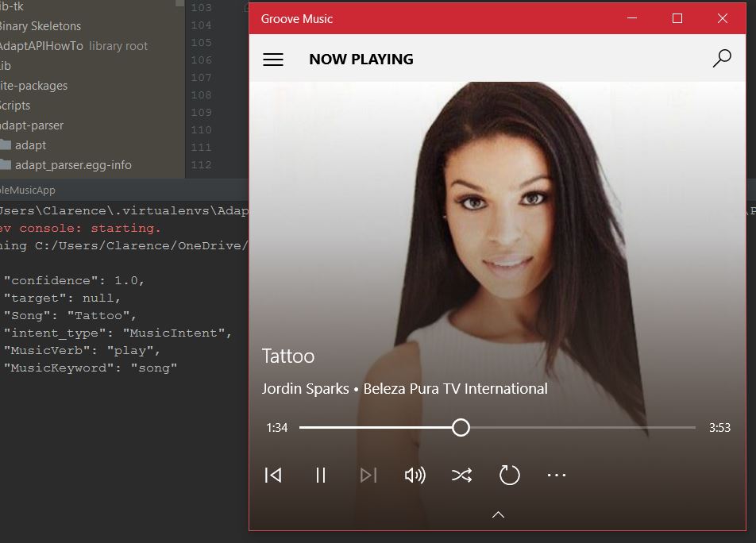Open the Beleza Pura TV International album link

[455, 389]
